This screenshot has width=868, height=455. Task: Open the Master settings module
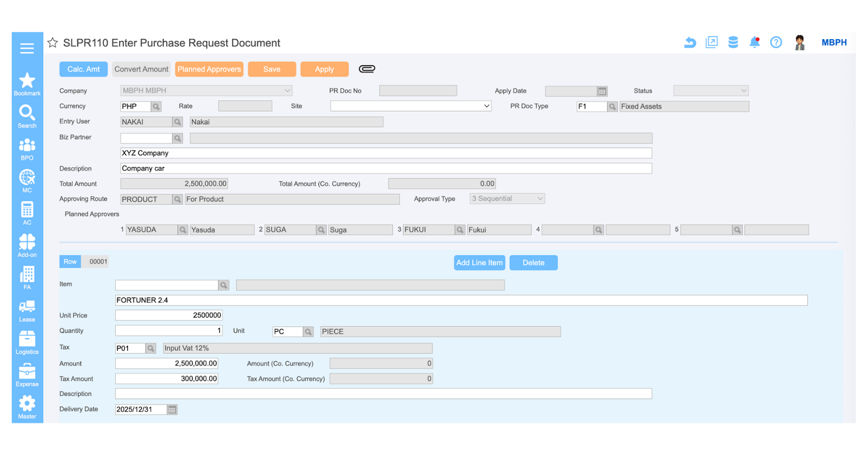[x=27, y=407]
